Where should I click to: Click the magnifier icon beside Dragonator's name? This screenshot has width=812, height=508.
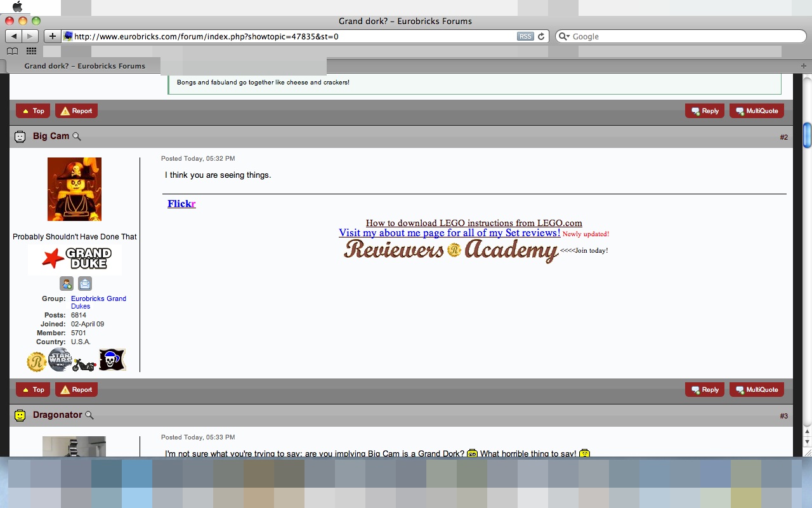point(89,415)
